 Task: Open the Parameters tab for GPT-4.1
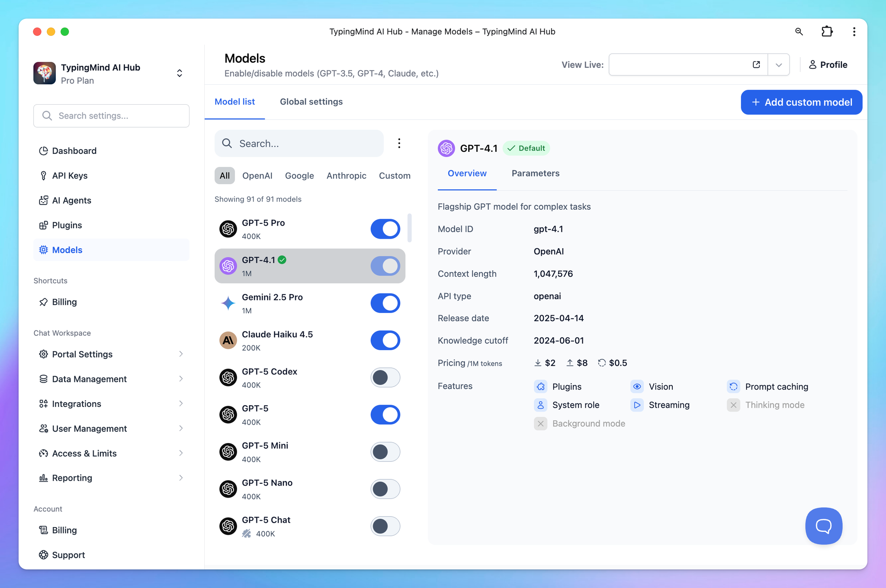(x=535, y=173)
